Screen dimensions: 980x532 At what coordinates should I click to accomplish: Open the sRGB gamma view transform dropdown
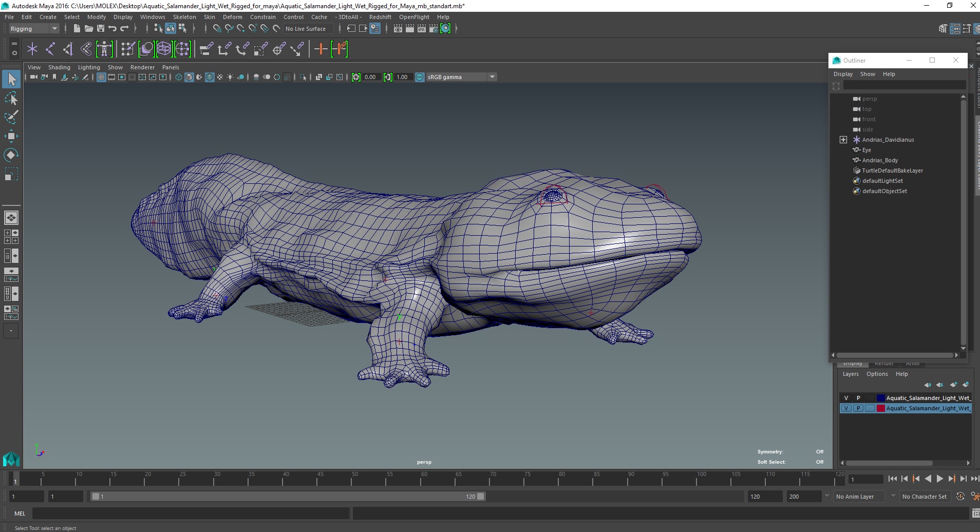tap(492, 77)
